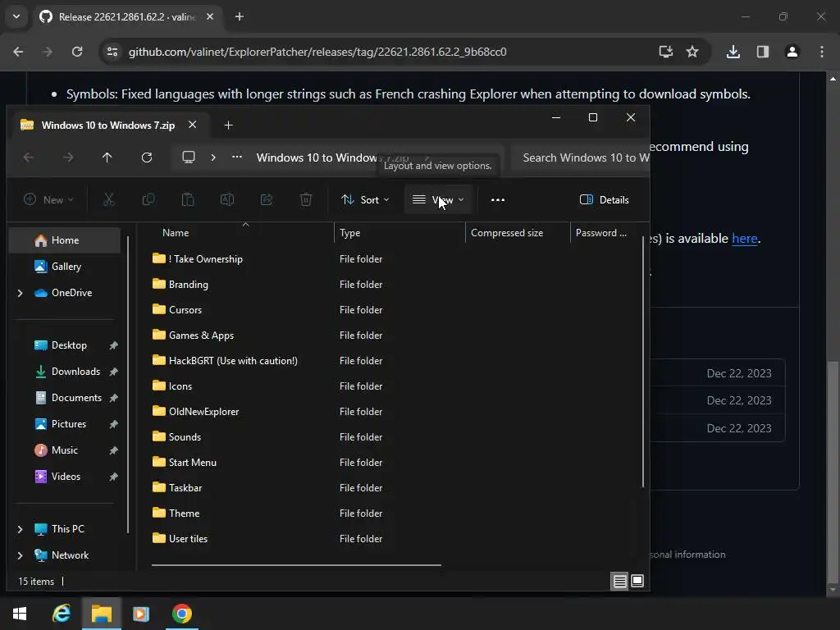
Task: Click the Explorer back arrow
Action: (29, 157)
